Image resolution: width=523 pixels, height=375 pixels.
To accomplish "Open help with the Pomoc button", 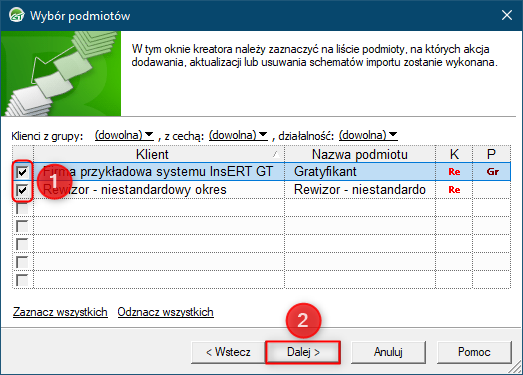I will 474,352.
